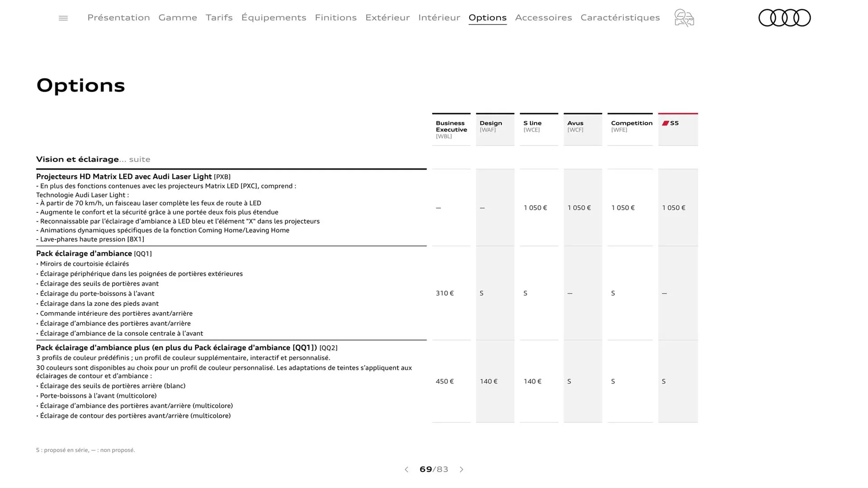868x488 pixels.
Task: Click the dealer contact icon
Action: (684, 18)
